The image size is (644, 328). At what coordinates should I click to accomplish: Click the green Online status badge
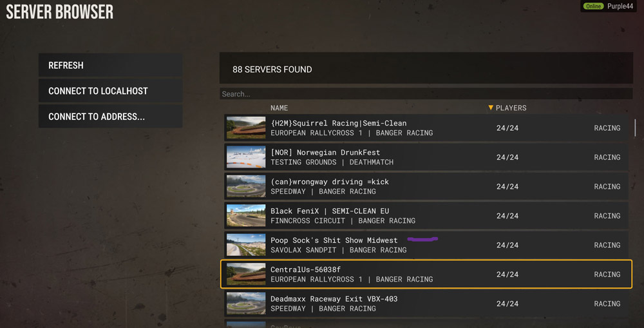click(594, 6)
